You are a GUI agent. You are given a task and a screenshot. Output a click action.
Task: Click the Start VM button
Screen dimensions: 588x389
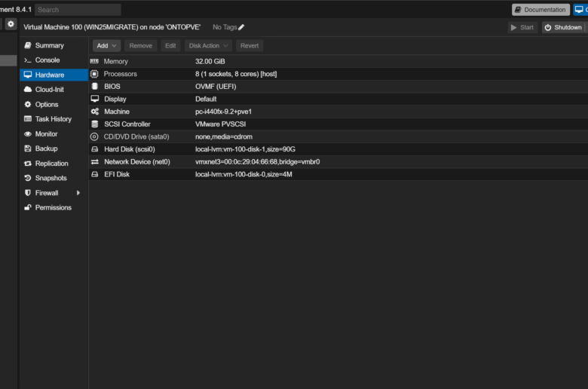click(x=522, y=27)
